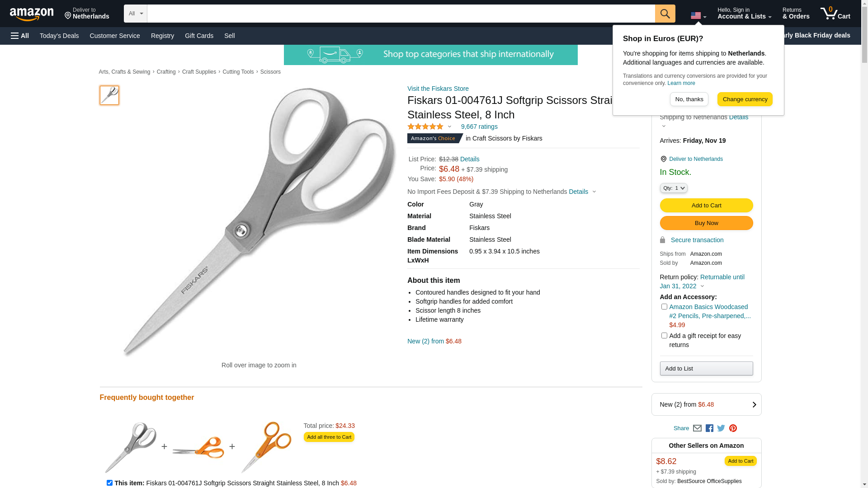The width and height of the screenshot is (868, 488).
Task: Go to Today's Deals
Action: tap(59, 36)
